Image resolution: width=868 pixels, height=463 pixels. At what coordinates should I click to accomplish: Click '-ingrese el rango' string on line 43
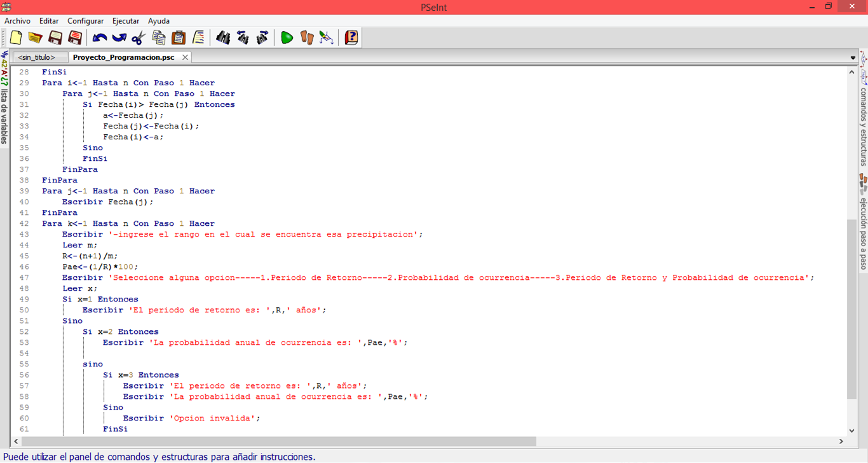263,234
